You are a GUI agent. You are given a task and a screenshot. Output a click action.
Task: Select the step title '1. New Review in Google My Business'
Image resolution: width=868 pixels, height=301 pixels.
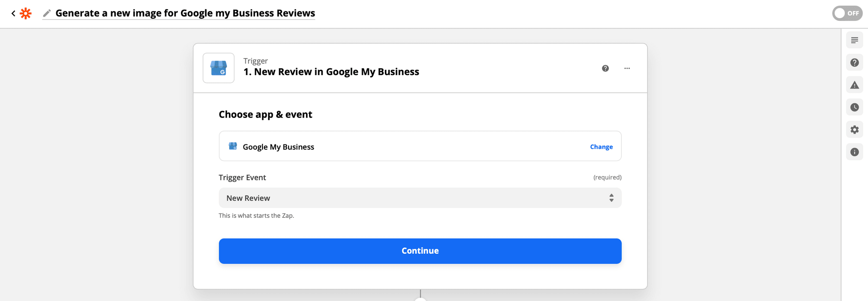point(331,72)
